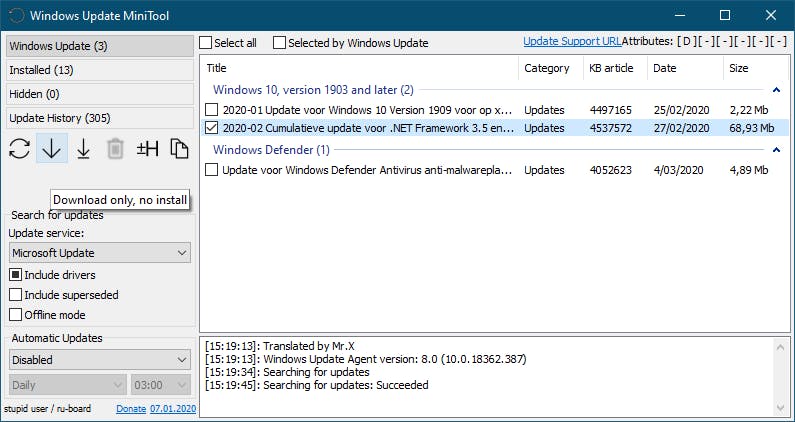
Task: Open Update History (305) tab
Action: (x=99, y=118)
